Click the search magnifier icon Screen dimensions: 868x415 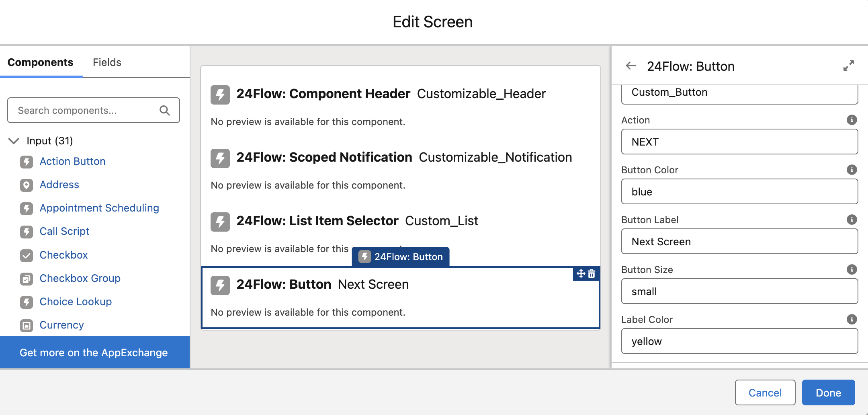[x=165, y=111]
